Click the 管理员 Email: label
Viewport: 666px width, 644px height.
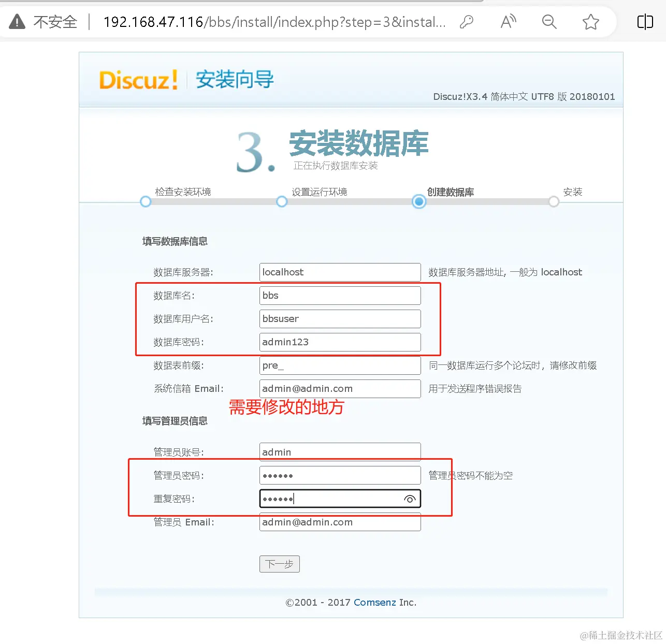(184, 522)
